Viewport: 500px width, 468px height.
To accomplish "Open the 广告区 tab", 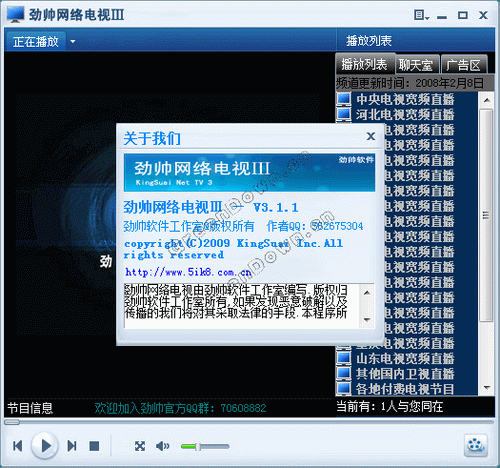I will click(464, 65).
